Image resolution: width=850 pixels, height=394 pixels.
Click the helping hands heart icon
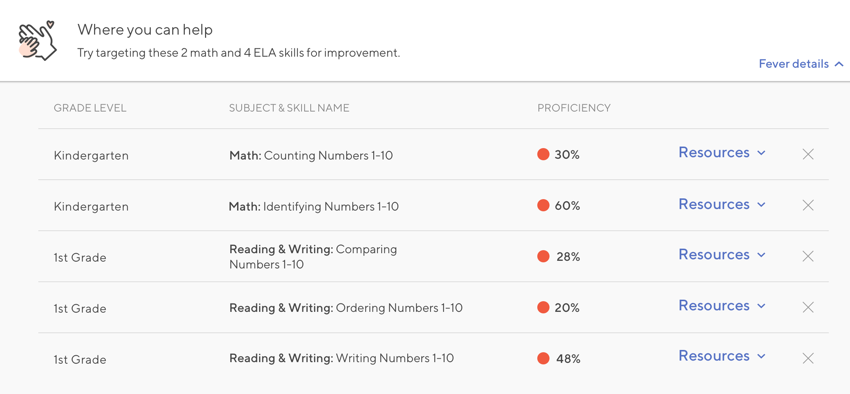[x=38, y=41]
